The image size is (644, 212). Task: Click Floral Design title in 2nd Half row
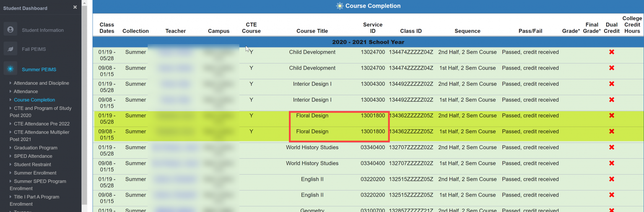pyautogui.click(x=312, y=115)
